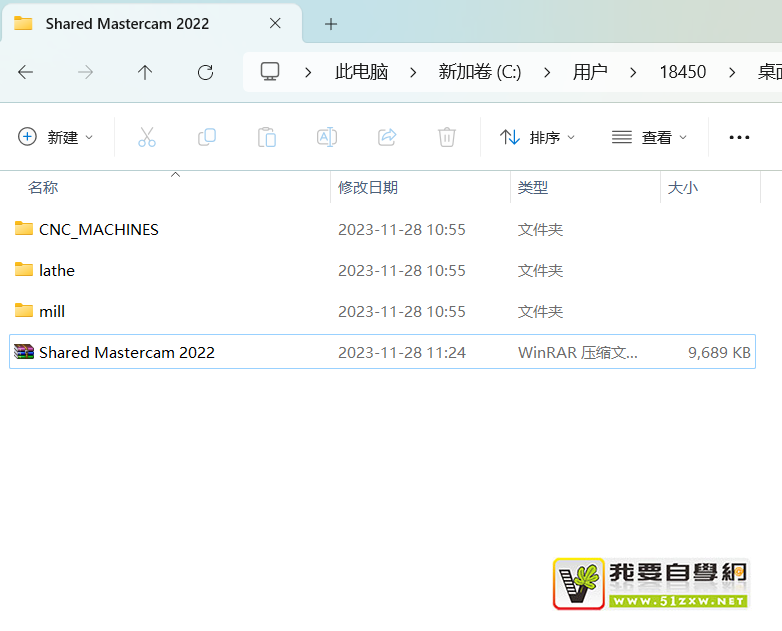Click the Rename icon in toolbar
The width and height of the screenshot is (782, 631).
(x=327, y=137)
